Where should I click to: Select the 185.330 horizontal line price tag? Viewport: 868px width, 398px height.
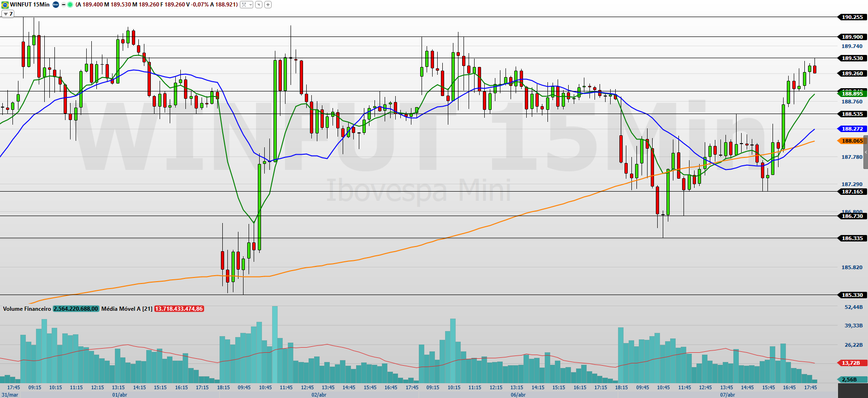click(x=851, y=295)
